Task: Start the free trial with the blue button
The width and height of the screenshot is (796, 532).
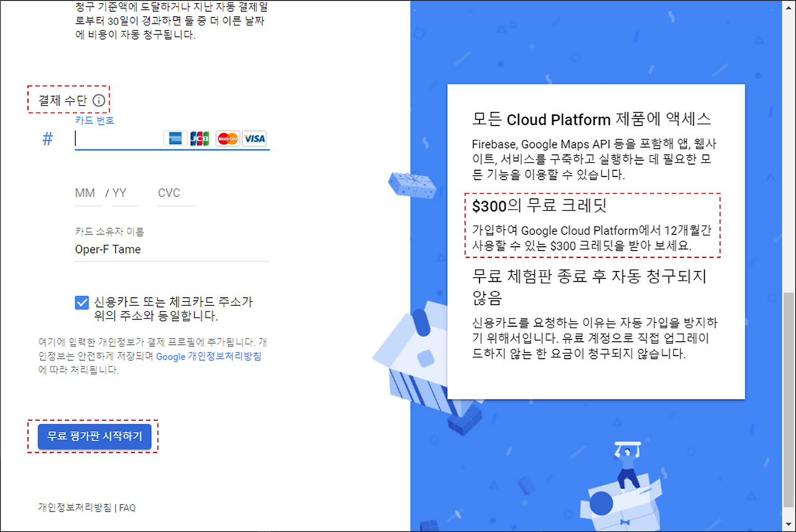Action: pyautogui.click(x=95, y=436)
